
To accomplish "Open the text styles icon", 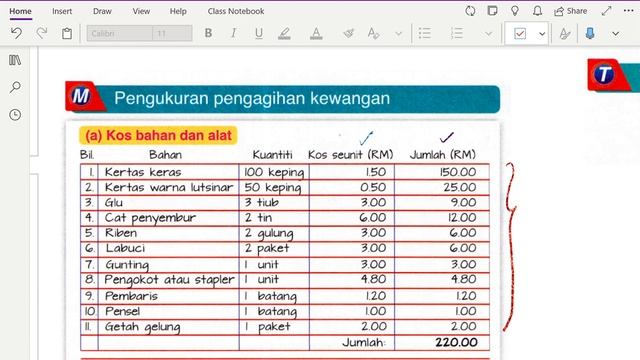I will (373, 33).
